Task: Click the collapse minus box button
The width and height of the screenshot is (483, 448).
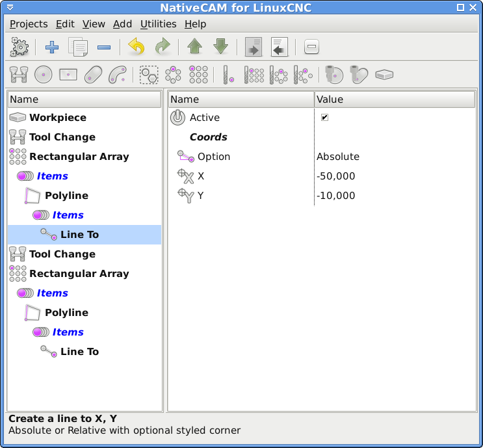Action: (311, 47)
